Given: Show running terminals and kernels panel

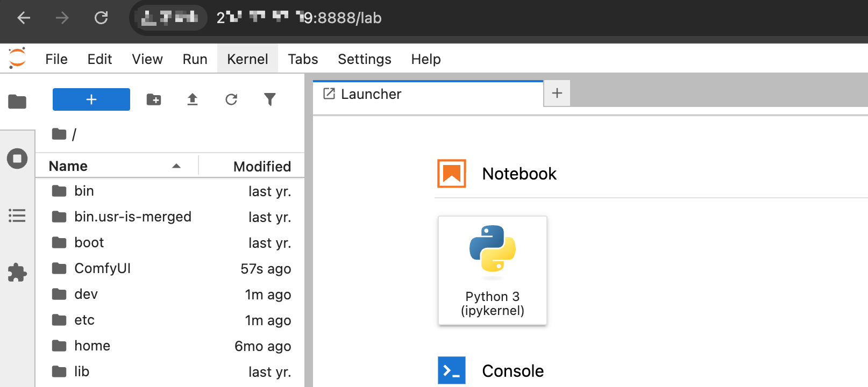Looking at the screenshot, I should (17, 159).
